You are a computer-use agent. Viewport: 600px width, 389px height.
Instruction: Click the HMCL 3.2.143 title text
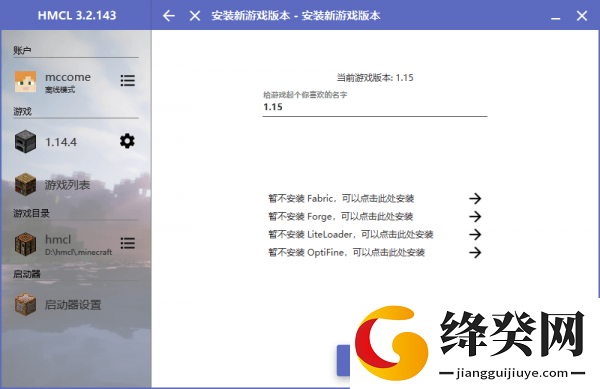[77, 15]
